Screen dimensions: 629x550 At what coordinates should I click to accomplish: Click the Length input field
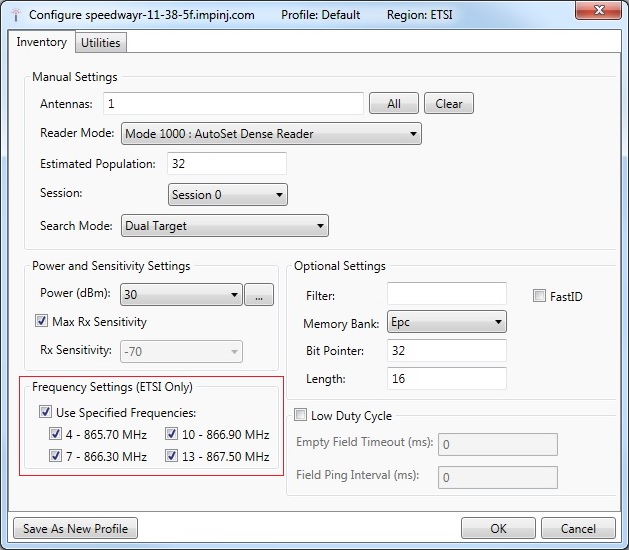point(447,378)
